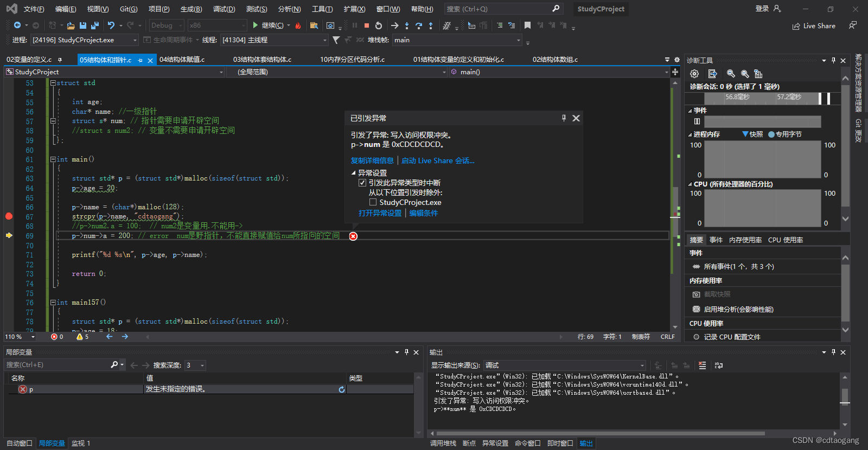Image resolution: width=868 pixels, height=450 pixels.
Task: Start a Live Share session from the exception popup
Action: [x=438, y=160]
